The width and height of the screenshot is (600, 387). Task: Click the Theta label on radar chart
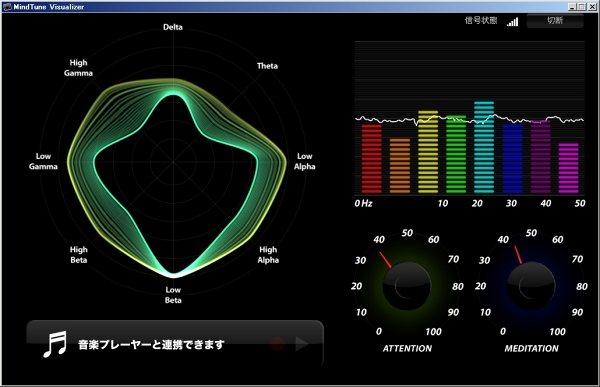(x=267, y=66)
